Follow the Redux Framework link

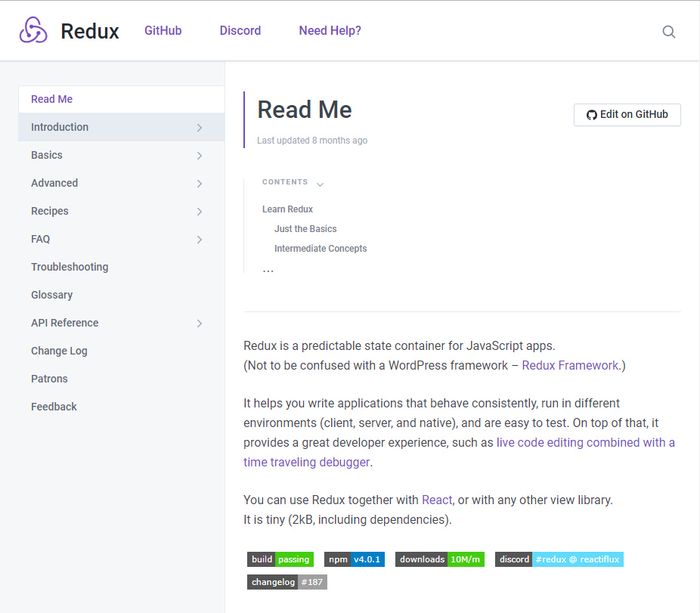pyautogui.click(x=570, y=366)
